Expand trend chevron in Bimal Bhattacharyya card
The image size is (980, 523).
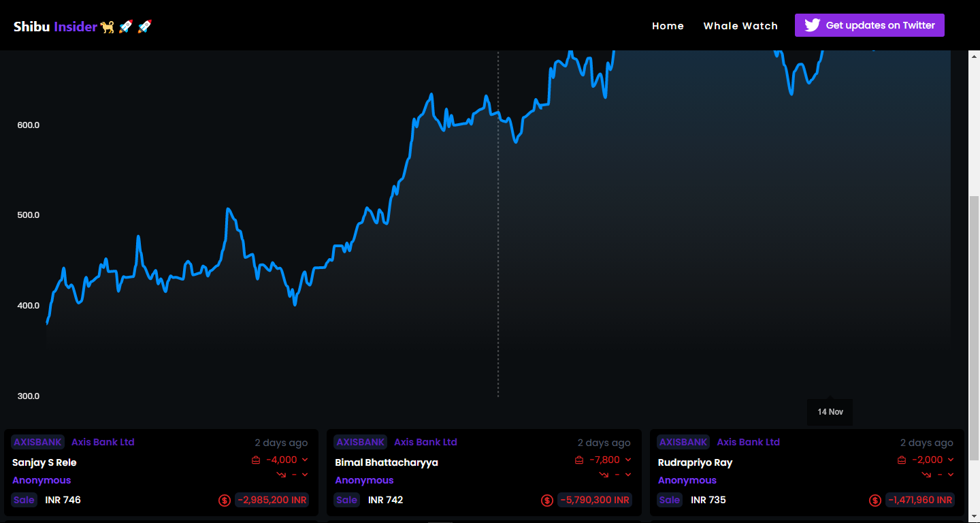(627, 474)
